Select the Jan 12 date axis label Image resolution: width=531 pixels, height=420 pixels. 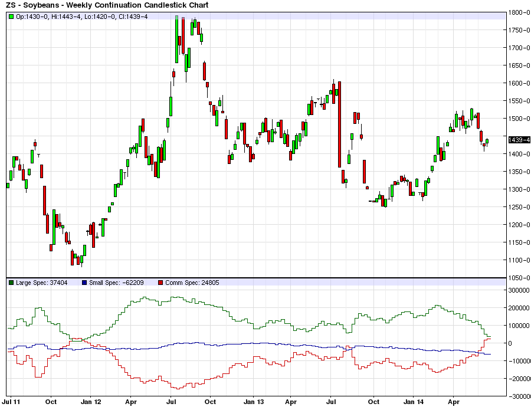click(x=91, y=402)
